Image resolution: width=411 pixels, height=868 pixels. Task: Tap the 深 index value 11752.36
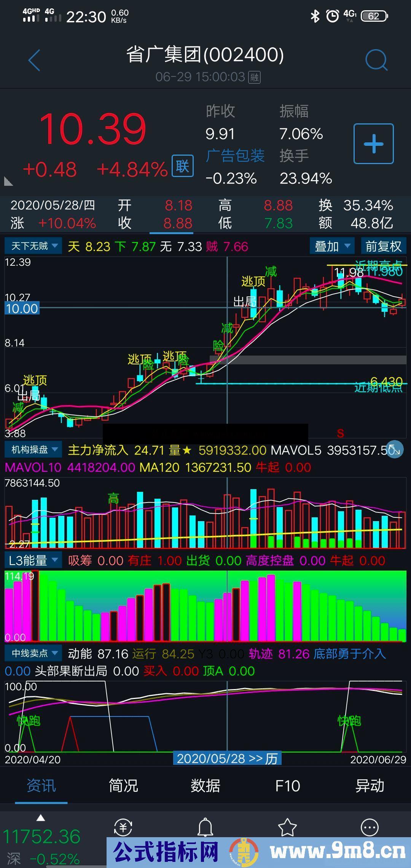click(41, 836)
